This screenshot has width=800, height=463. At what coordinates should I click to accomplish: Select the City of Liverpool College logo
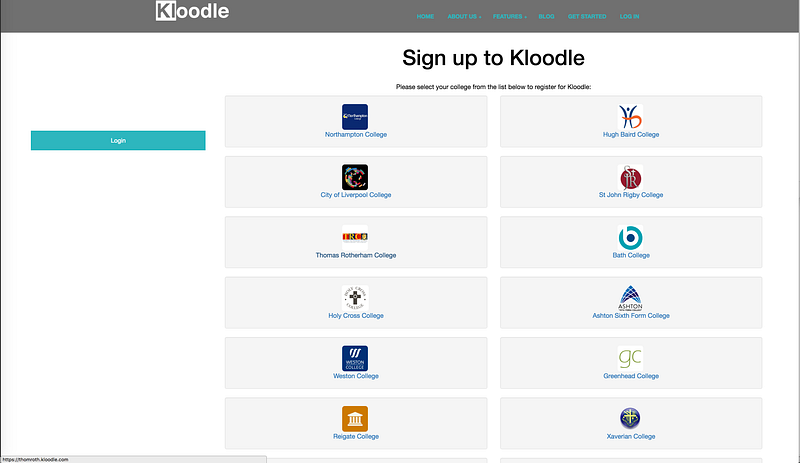click(x=355, y=177)
